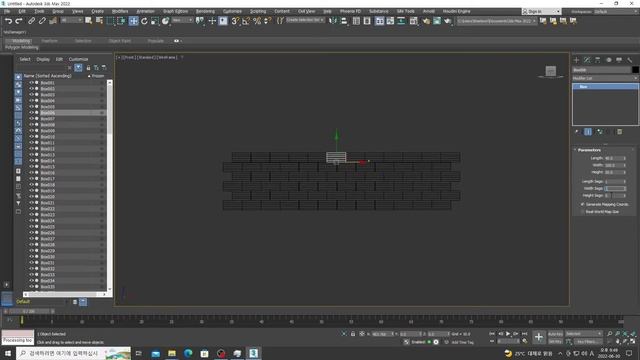The image size is (640, 360).
Task: Click the Redo arrow in main toolbar
Action: tap(19, 21)
